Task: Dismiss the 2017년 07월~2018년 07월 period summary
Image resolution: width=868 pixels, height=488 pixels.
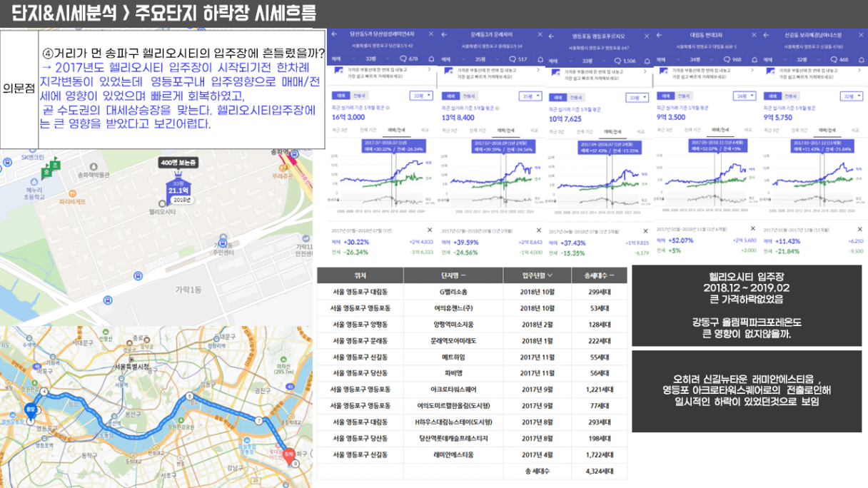Action: point(430,230)
